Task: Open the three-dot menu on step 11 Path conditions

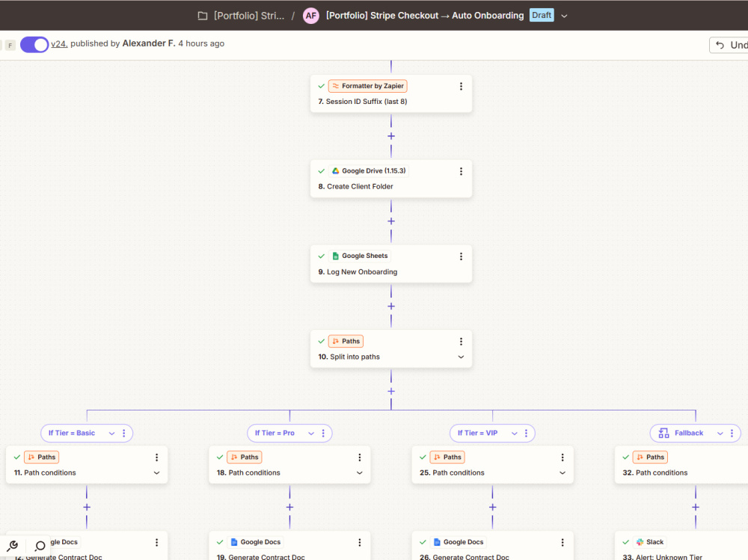Action: point(156,458)
